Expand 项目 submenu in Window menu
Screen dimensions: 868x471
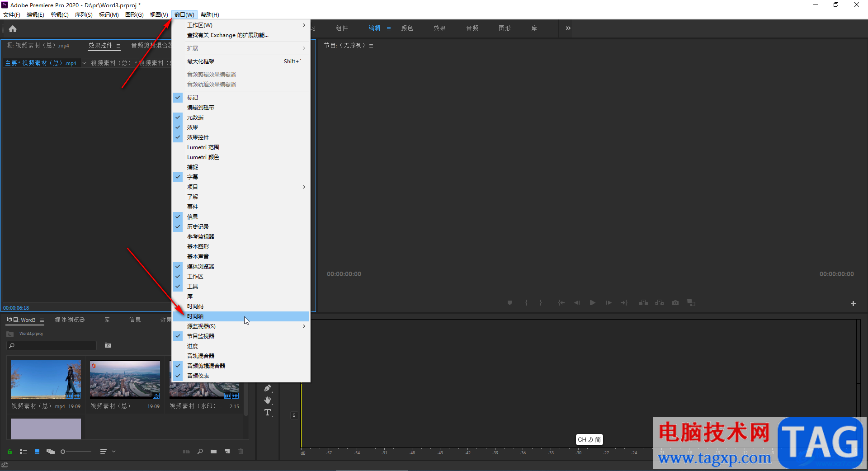(x=241, y=187)
